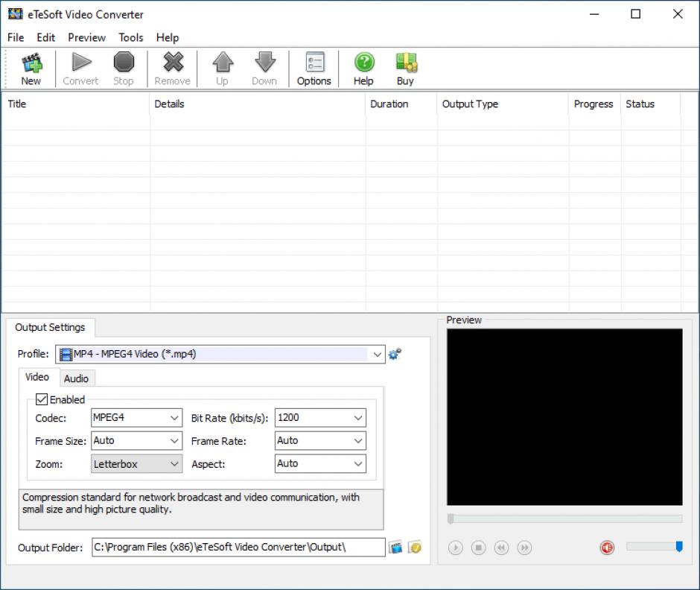
Task: Close the eTeSoft Video Converter window
Action: 678,14
